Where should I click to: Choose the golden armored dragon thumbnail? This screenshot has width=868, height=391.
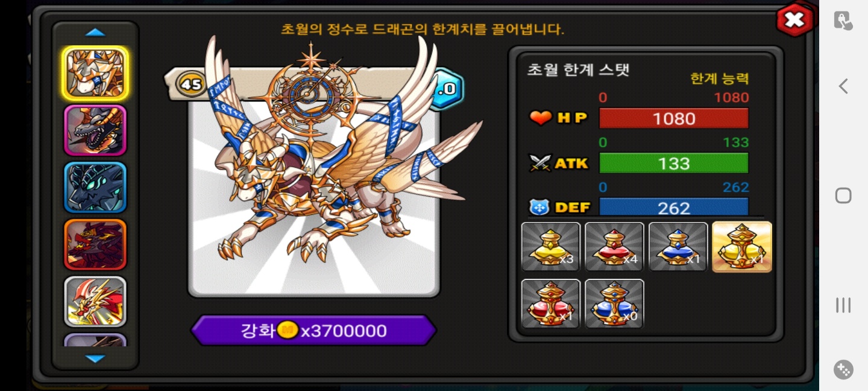[95, 73]
